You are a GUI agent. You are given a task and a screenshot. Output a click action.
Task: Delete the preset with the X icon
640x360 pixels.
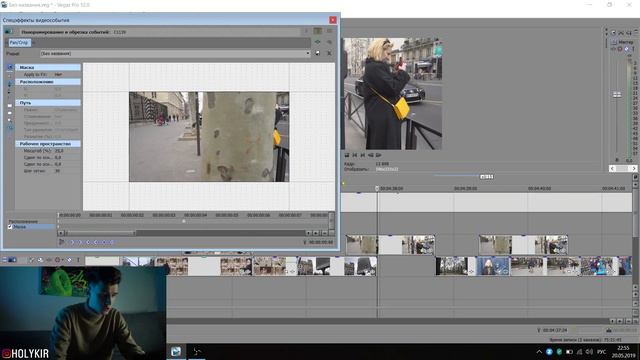tap(329, 53)
